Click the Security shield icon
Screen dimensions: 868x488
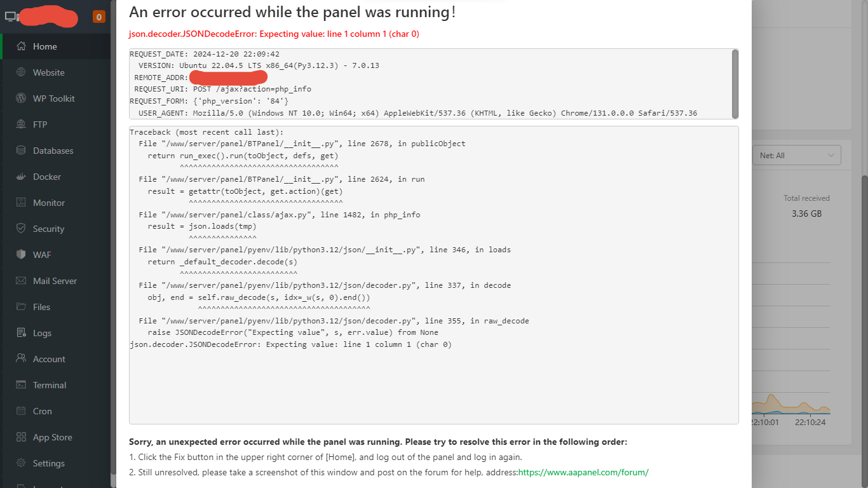[x=21, y=229]
